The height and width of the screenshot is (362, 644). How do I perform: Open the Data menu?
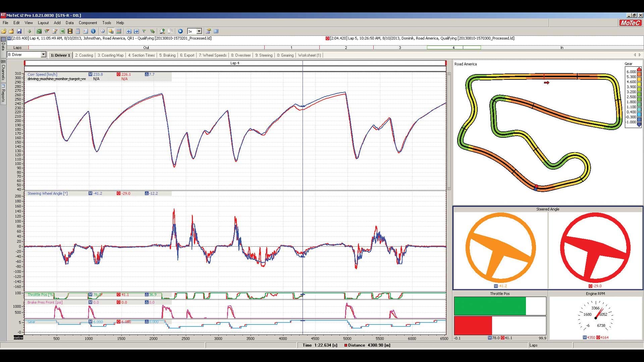(x=69, y=23)
